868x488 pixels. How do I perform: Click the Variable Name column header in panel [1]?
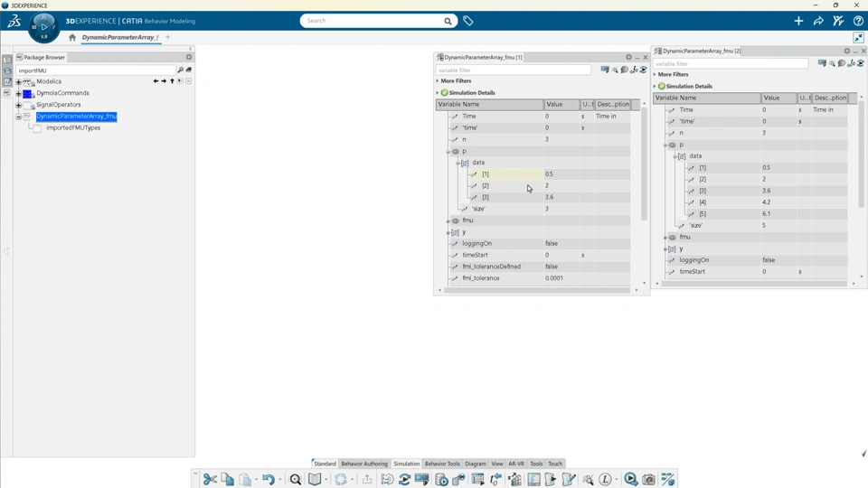click(x=489, y=104)
